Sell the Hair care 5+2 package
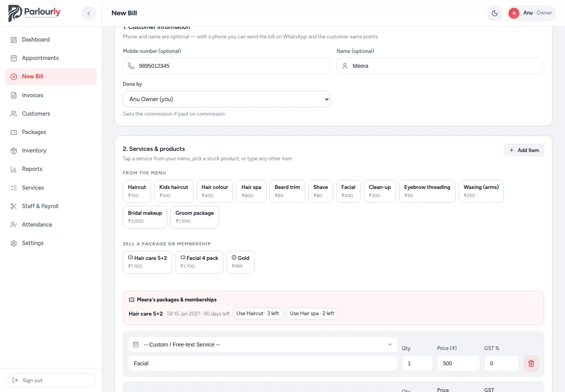565x392 pixels. (x=148, y=262)
